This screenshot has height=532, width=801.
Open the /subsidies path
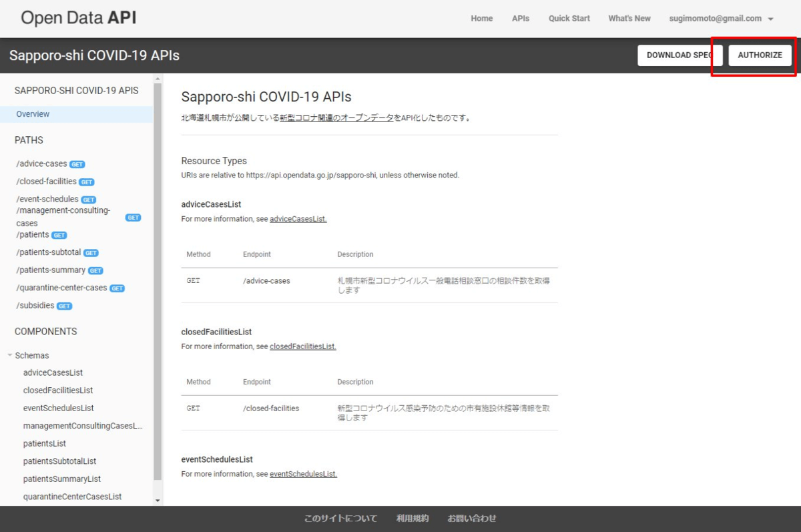35,306
